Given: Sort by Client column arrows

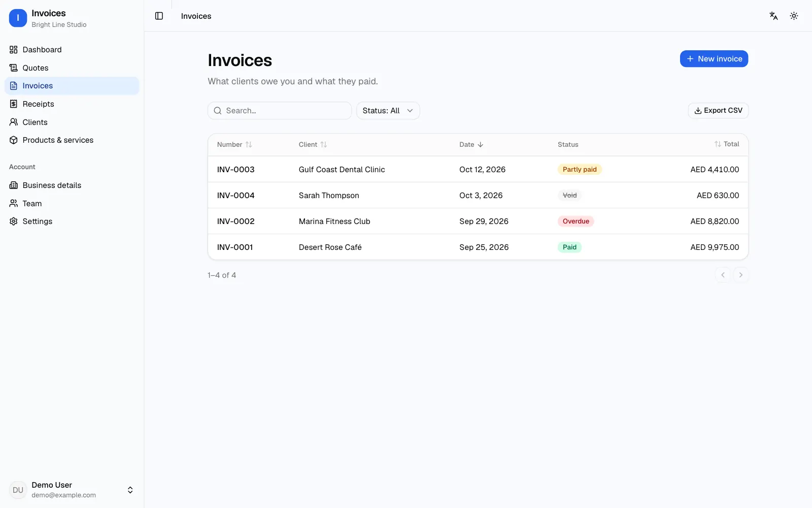Looking at the screenshot, I should pos(324,144).
